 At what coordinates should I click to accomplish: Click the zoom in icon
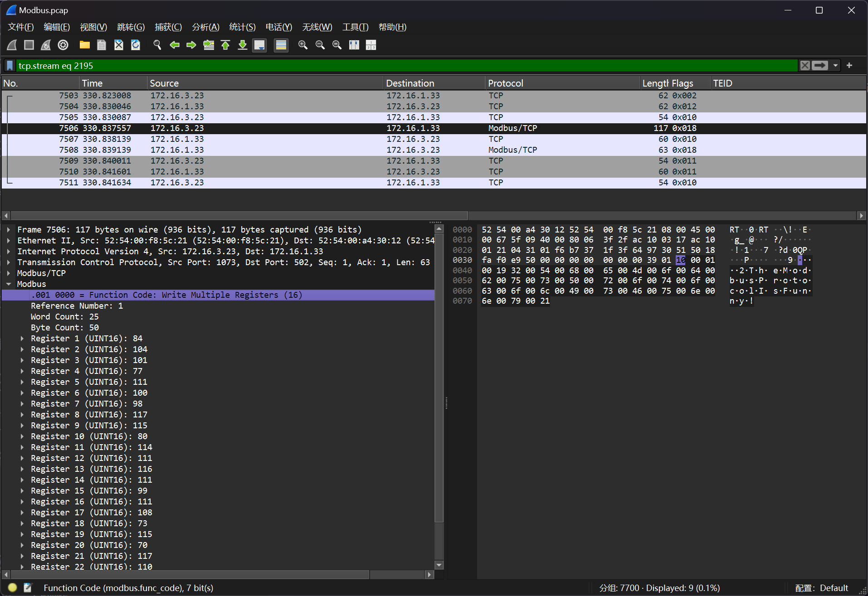pos(303,45)
